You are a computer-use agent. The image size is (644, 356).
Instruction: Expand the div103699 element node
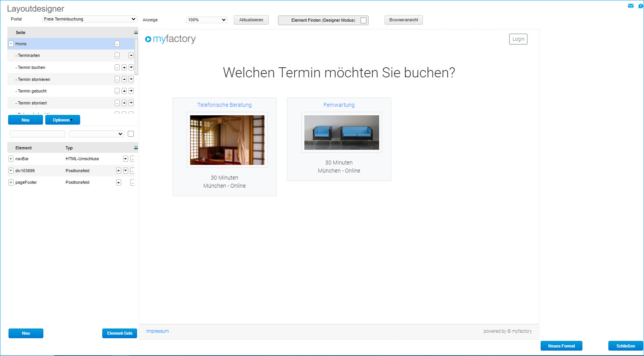click(11, 171)
